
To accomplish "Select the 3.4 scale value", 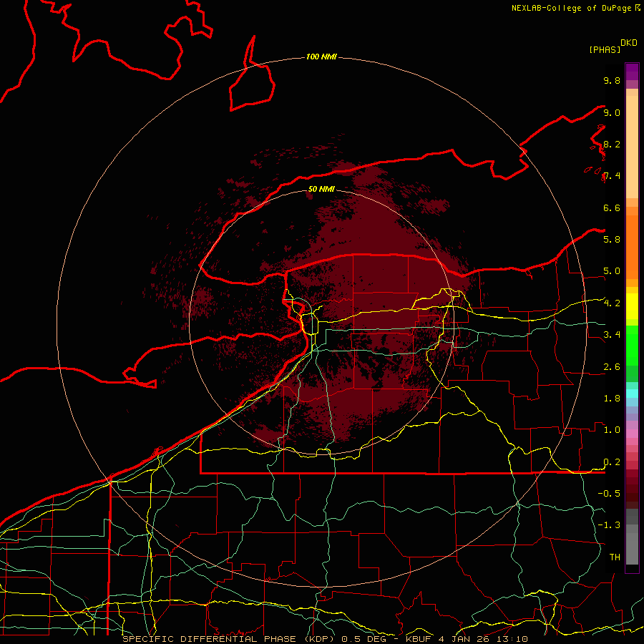I will [x=612, y=335].
